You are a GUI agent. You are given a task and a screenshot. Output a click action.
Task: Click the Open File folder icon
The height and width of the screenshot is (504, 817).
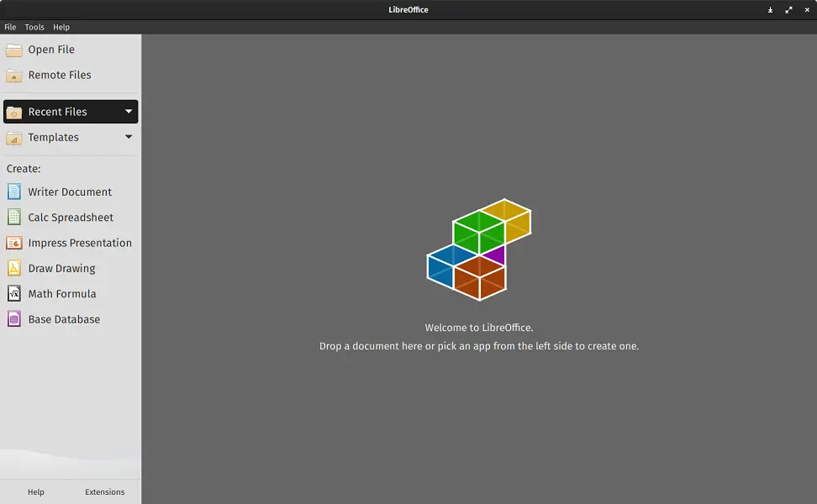14,50
